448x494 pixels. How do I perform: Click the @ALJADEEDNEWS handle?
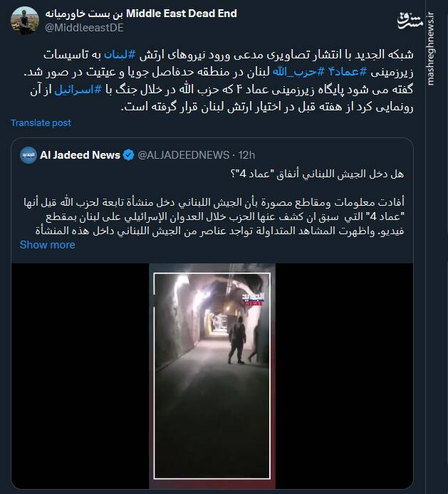(x=184, y=155)
